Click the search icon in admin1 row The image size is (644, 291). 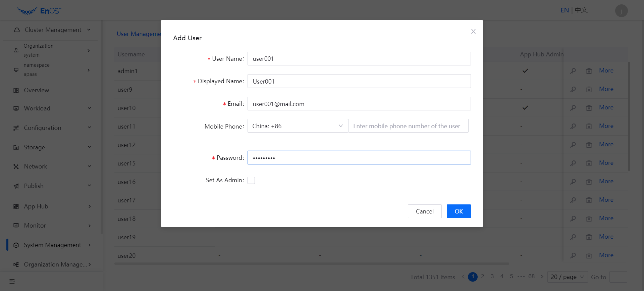coord(573,71)
